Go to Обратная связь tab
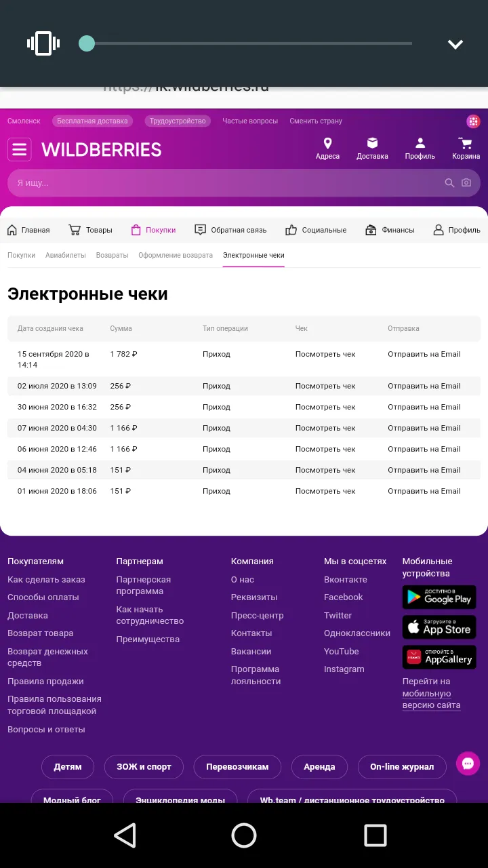 tap(230, 230)
